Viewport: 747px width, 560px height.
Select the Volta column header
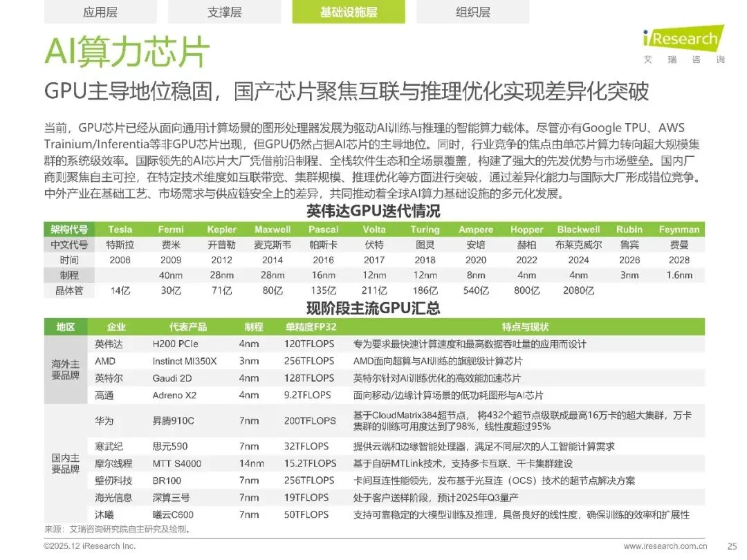click(374, 229)
